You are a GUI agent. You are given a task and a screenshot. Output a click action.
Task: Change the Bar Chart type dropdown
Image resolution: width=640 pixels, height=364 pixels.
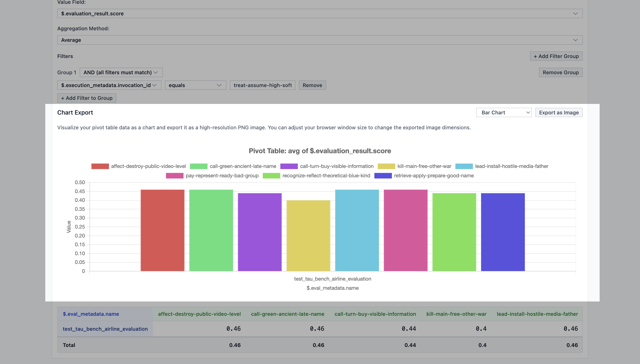[x=503, y=112]
